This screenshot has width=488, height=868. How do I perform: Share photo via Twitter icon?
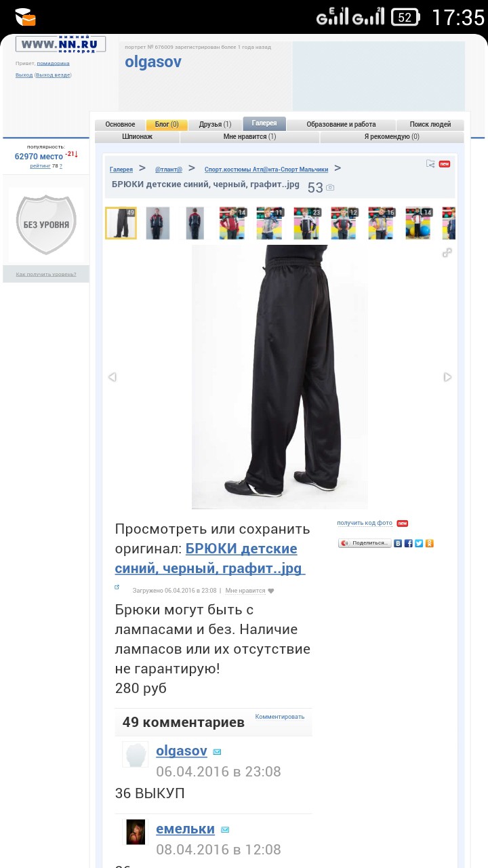(x=419, y=543)
